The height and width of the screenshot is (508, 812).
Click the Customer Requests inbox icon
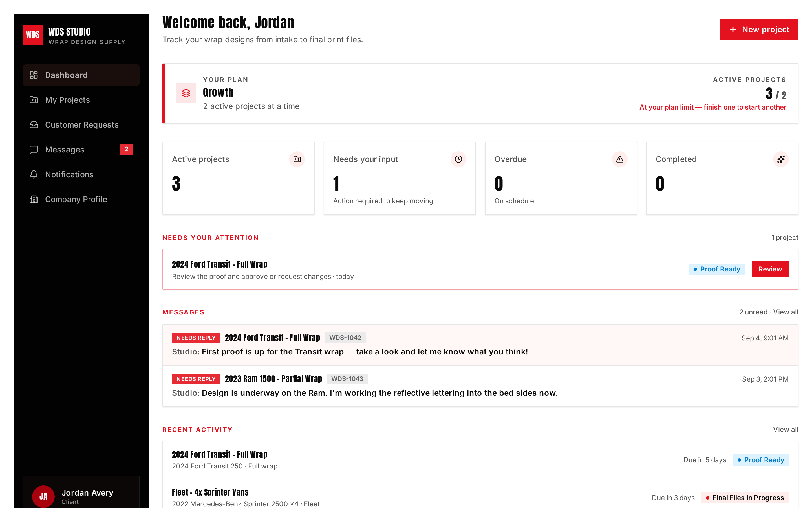34,125
